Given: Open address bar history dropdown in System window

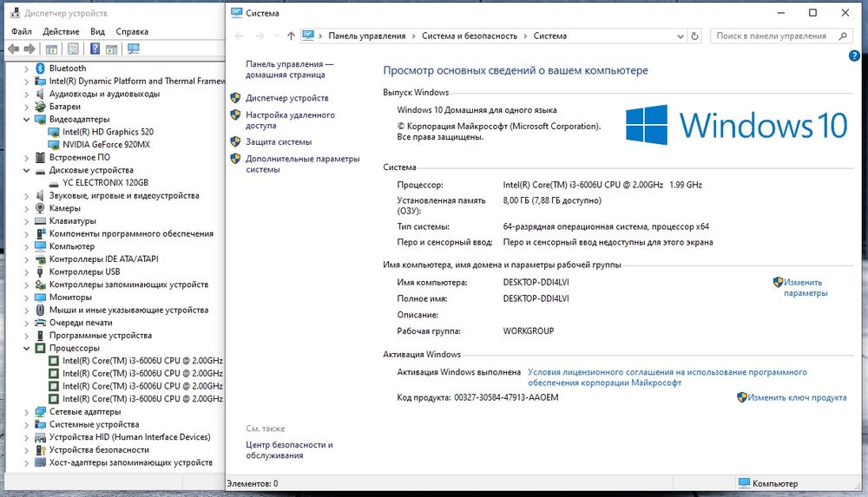Looking at the screenshot, I should coord(681,36).
